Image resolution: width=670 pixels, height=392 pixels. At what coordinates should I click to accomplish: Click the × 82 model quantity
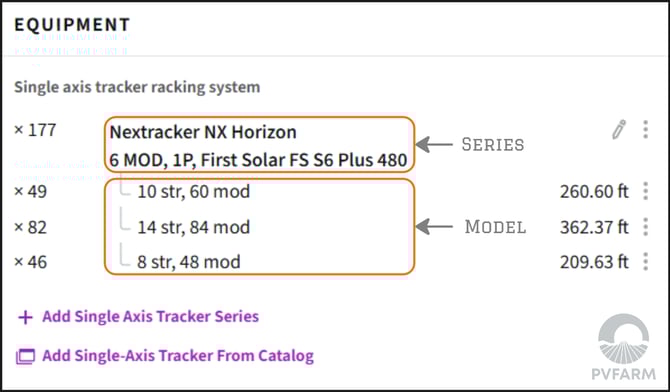pos(30,227)
